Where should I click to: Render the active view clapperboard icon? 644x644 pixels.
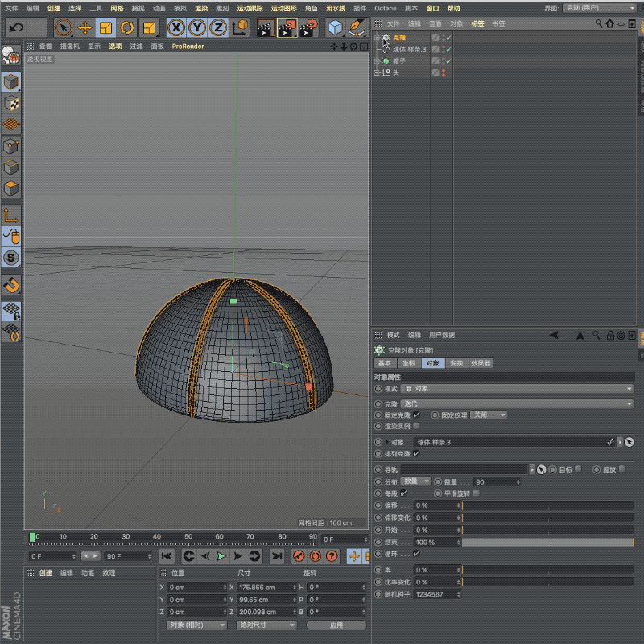point(266,27)
